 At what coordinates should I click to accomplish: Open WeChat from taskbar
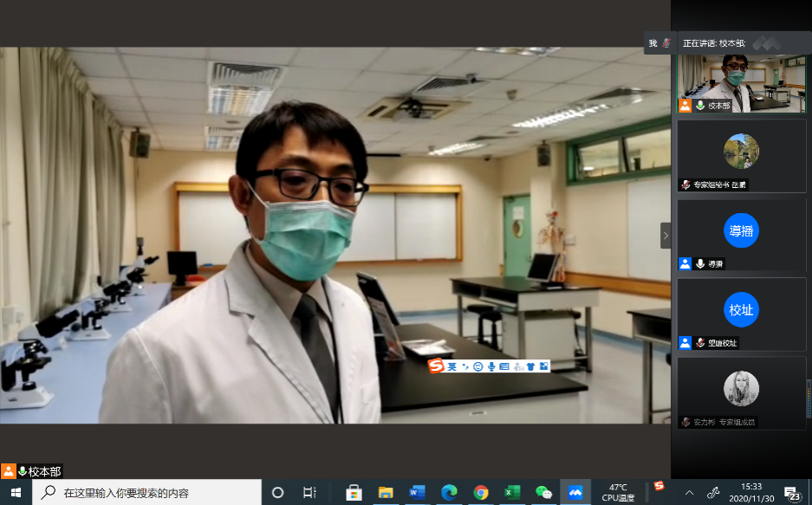click(x=543, y=492)
